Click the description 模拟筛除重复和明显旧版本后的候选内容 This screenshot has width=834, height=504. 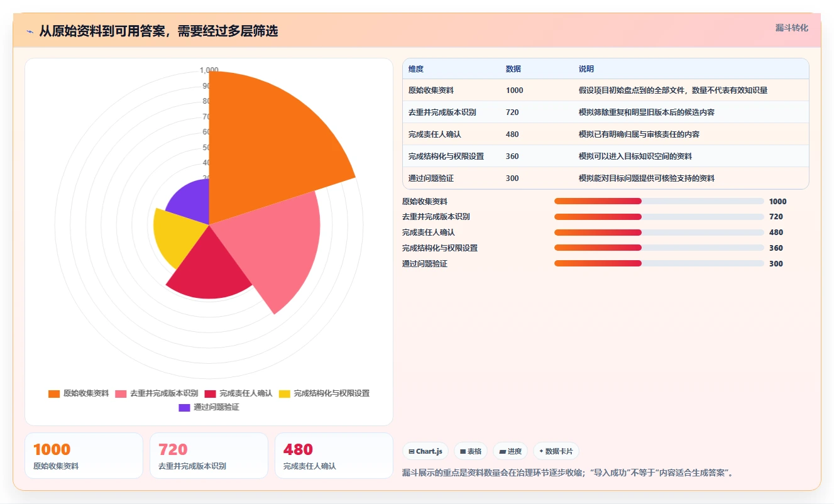pyautogui.click(x=647, y=112)
